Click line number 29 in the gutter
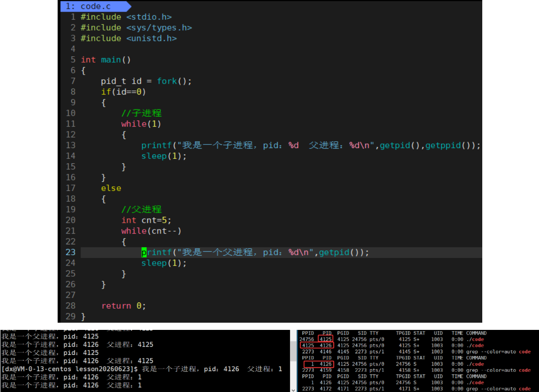 (70, 316)
